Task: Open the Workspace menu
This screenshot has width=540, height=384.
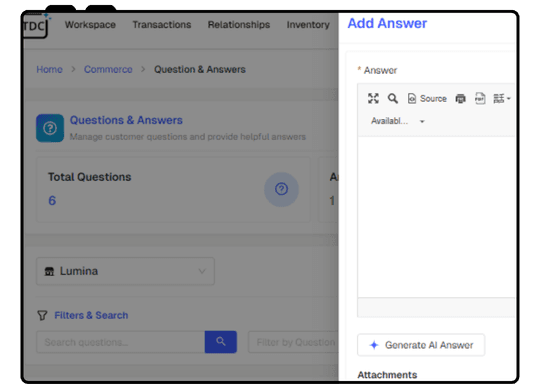Action: [90, 25]
